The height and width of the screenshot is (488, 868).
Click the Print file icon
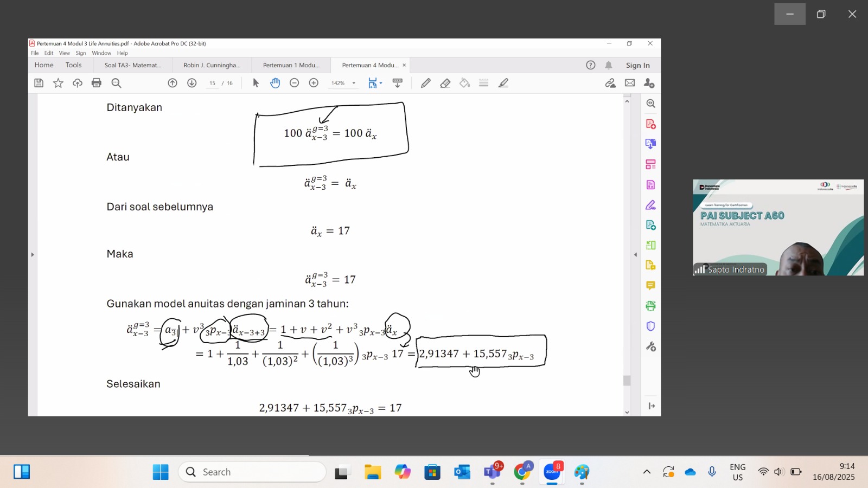[97, 83]
